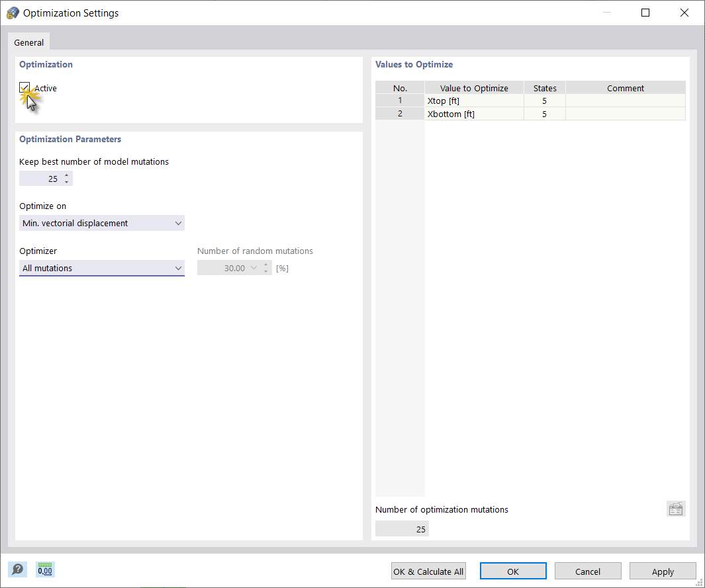The image size is (705, 588).
Task: Enable the Active option under Optimization
Action: [24, 87]
